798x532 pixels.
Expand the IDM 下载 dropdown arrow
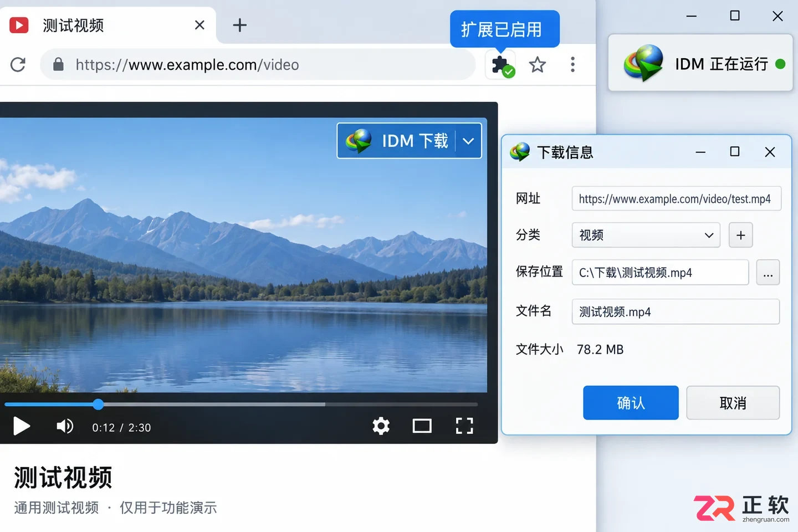click(x=468, y=141)
